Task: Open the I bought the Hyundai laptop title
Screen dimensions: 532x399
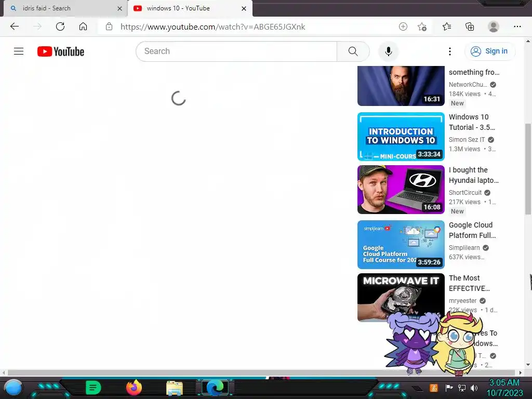Action: (x=474, y=175)
